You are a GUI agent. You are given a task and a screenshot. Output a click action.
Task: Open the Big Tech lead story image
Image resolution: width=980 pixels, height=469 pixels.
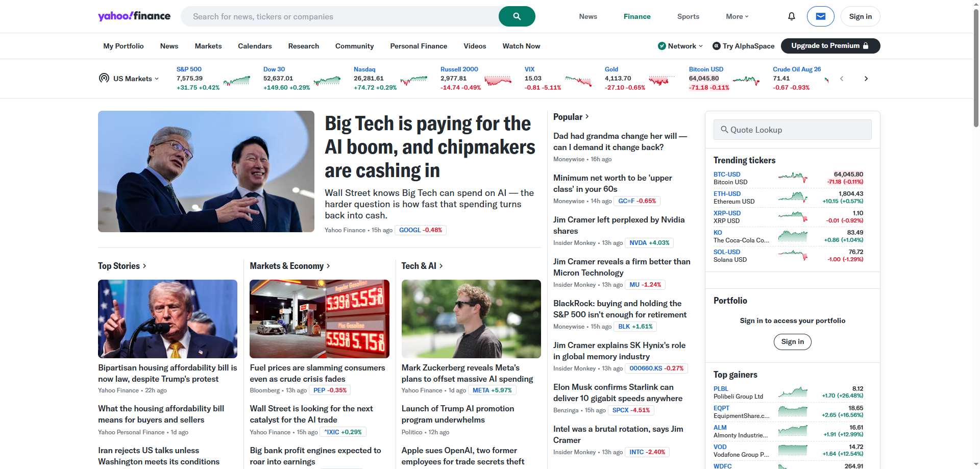206,171
